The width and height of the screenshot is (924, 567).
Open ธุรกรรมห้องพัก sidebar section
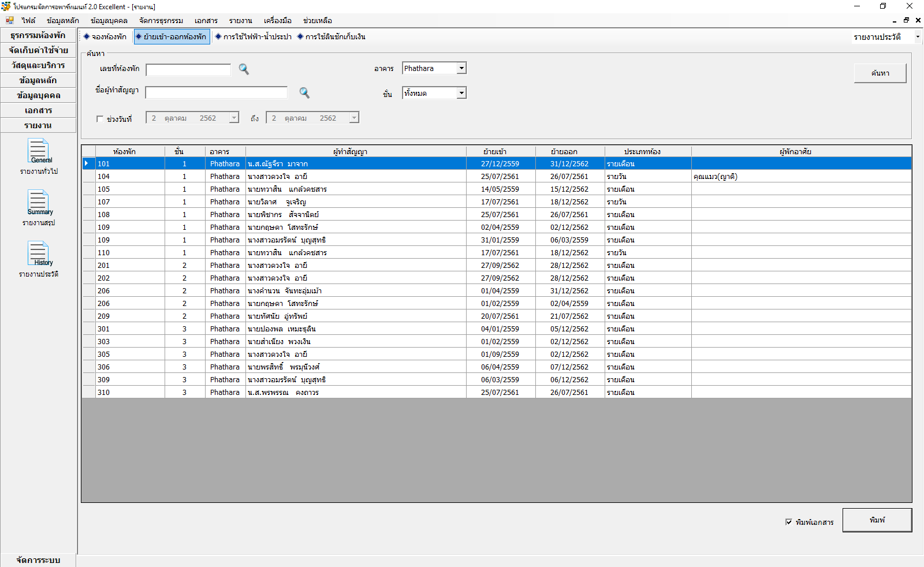coord(38,35)
